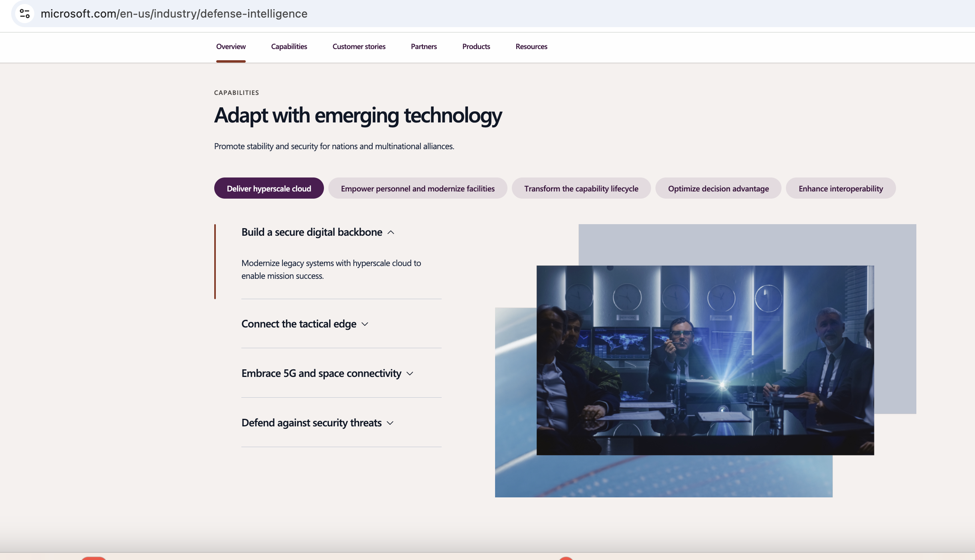
Task: Toggle Optimize decision advantage capability
Action: tap(718, 188)
